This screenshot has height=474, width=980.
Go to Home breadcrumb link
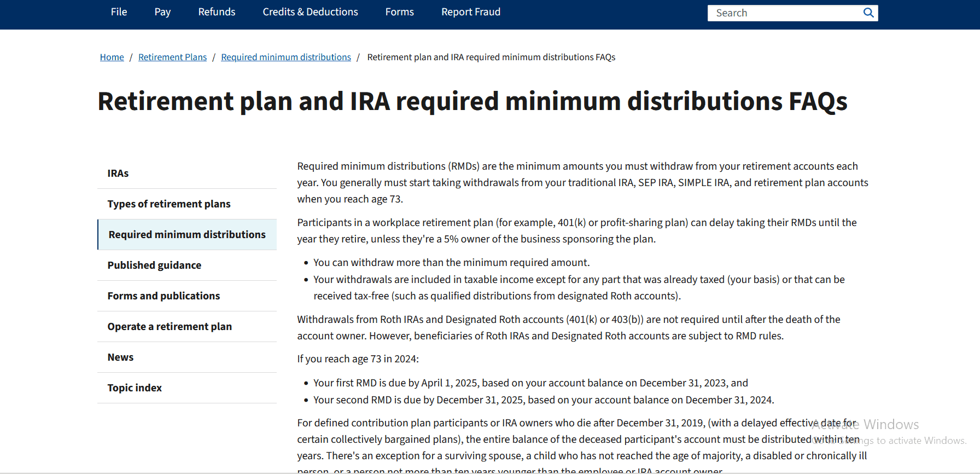coord(112,57)
